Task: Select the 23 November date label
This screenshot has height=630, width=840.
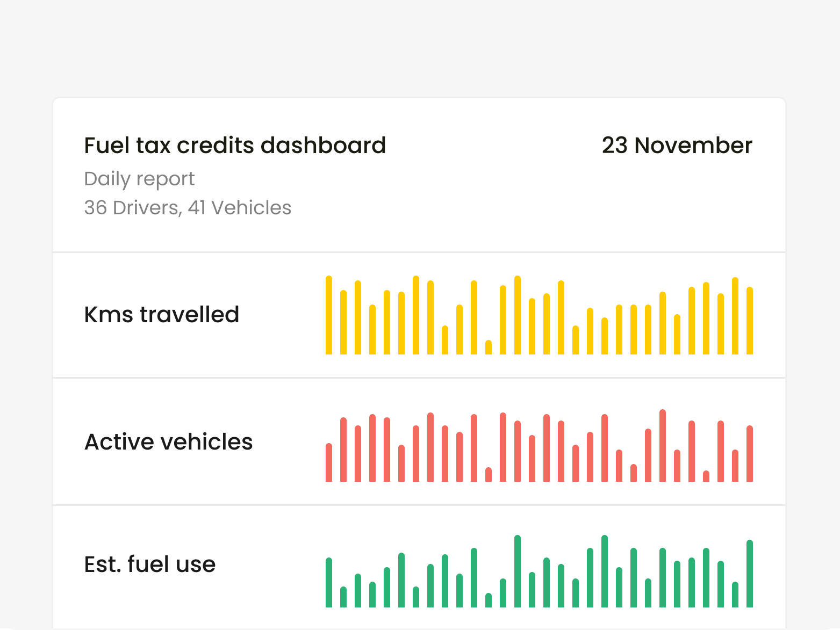Action: pyautogui.click(x=677, y=146)
